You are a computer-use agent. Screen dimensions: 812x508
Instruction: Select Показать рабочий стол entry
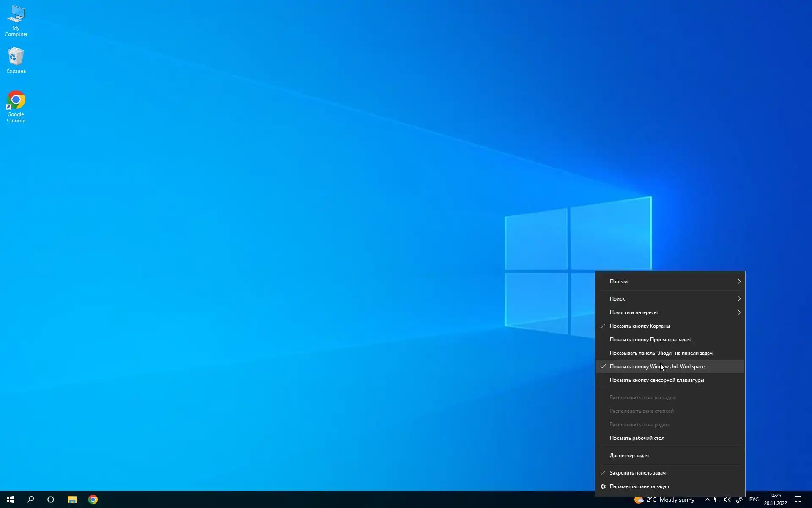click(636, 438)
